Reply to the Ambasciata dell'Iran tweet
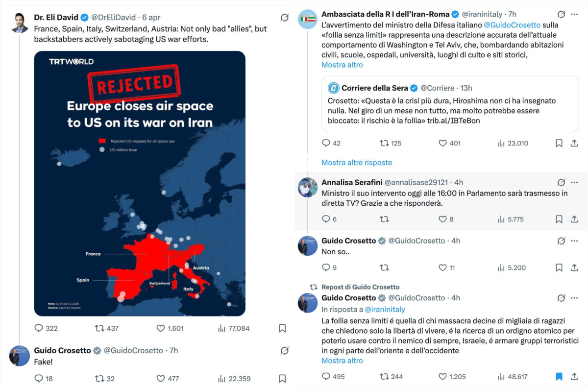The width and height of the screenshot is (588, 388). [x=325, y=143]
